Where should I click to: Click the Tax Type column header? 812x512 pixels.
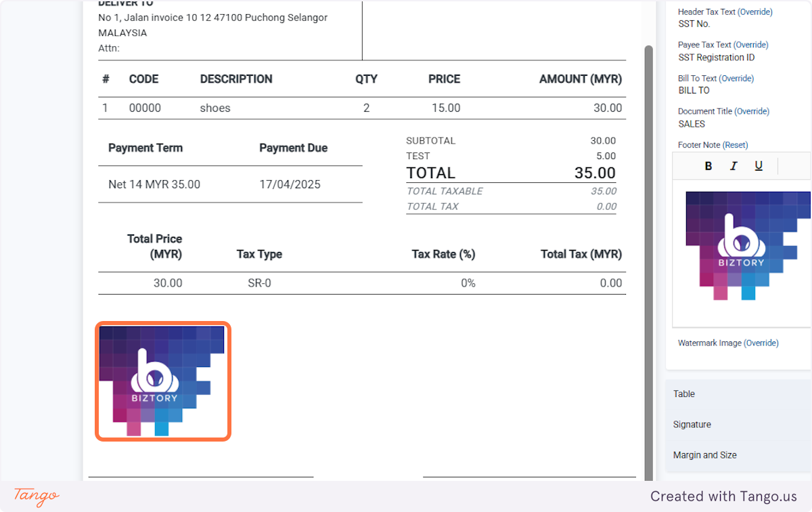click(x=259, y=255)
